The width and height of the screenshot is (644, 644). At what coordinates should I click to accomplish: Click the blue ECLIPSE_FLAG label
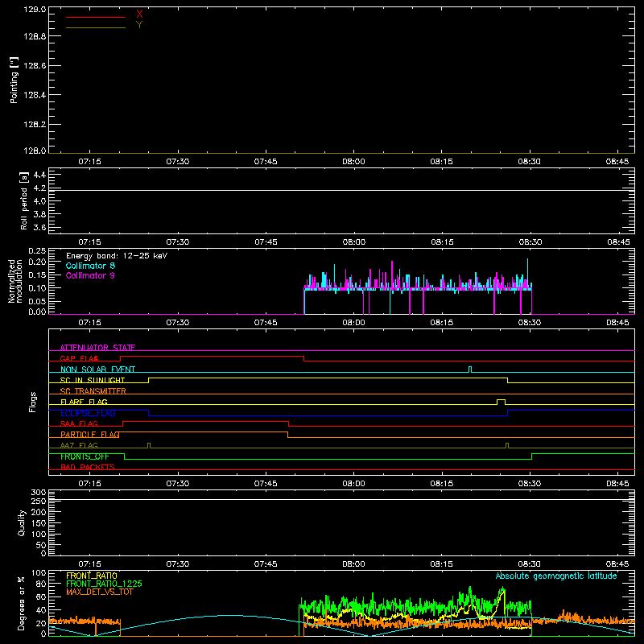point(88,413)
